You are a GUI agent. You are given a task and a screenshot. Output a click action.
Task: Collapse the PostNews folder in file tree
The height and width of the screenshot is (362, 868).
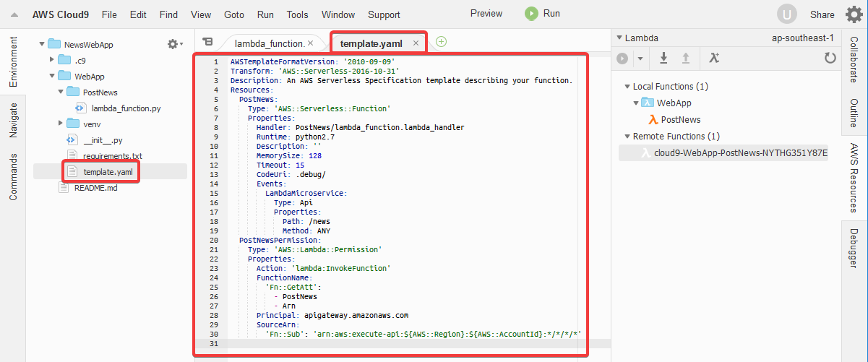[60, 92]
